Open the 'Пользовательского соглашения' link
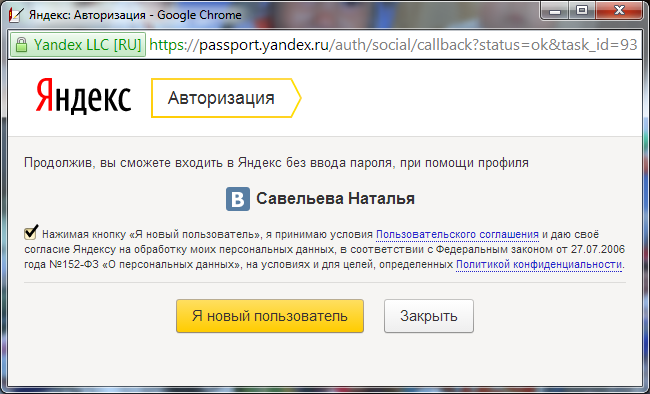Image resolution: width=650 pixels, height=394 pixels. [457, 235]
